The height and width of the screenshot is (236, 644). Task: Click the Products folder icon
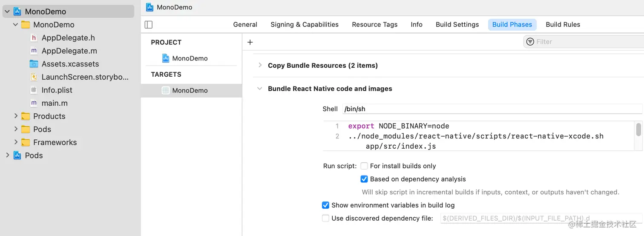point(26,116)
